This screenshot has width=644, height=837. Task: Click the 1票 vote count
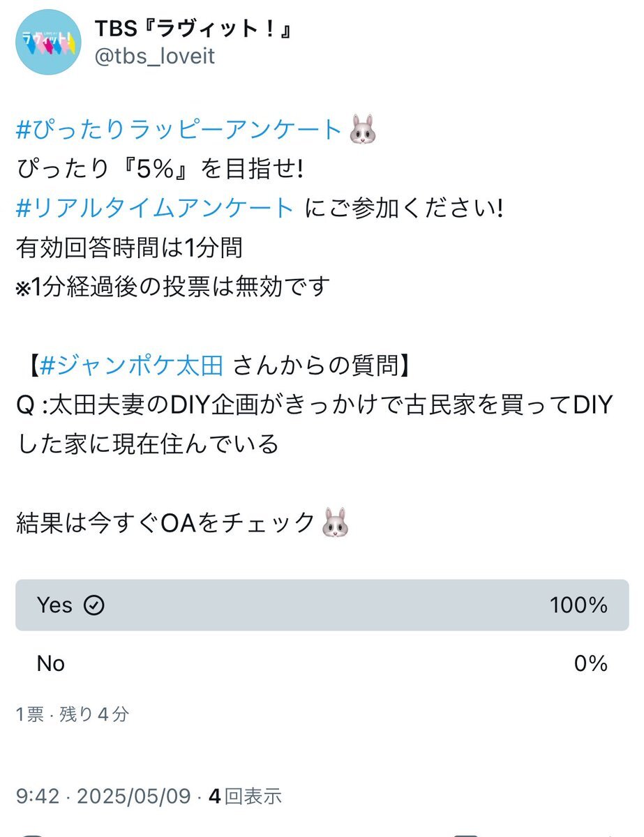click(x=30, y=714)
